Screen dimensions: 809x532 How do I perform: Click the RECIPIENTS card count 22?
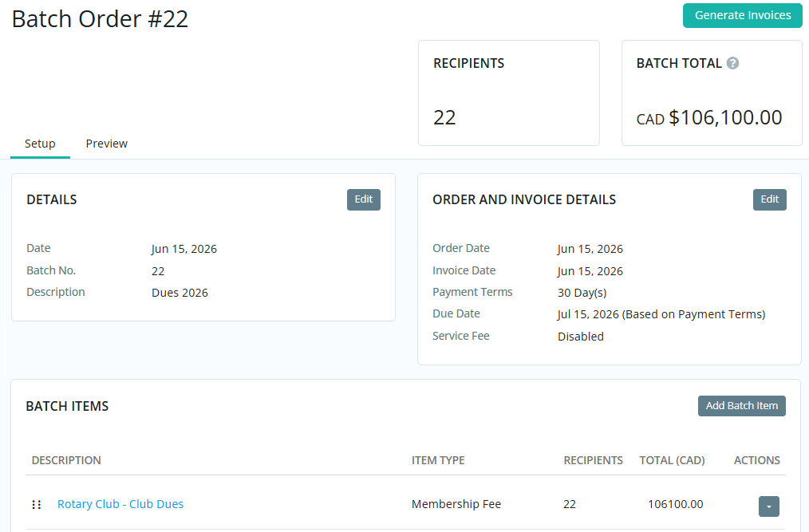pyautogui.click(x=444, y=118)
